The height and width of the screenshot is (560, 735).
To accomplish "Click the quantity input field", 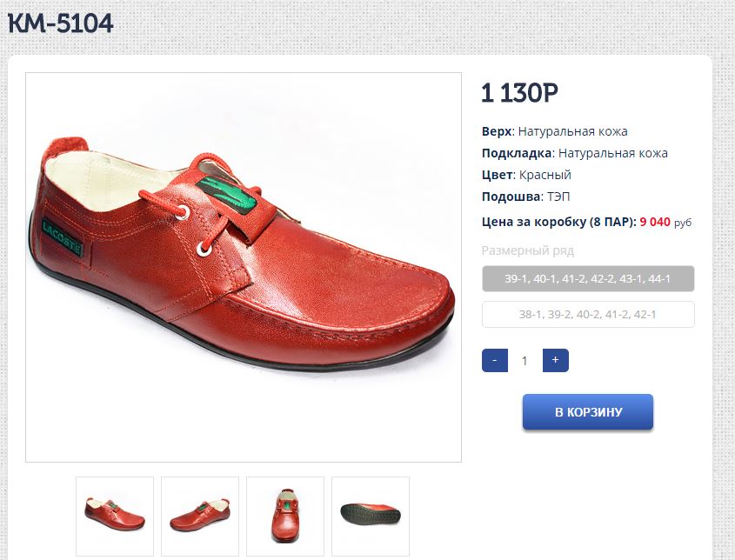I will 525,361.
